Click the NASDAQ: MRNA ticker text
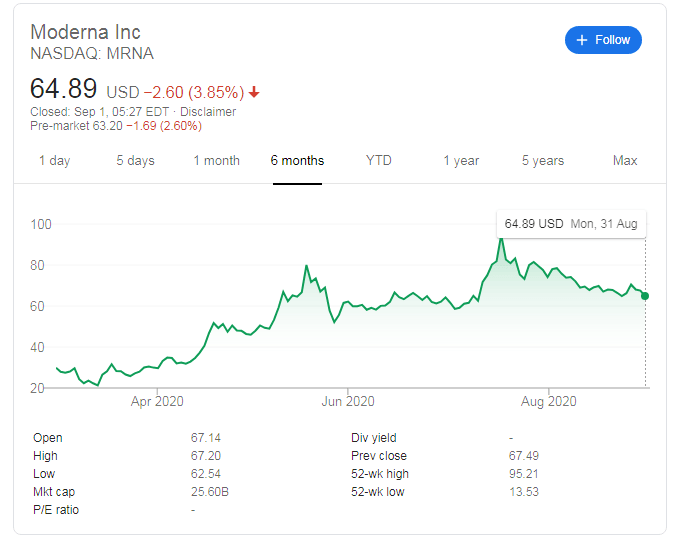 pos(92,53)
